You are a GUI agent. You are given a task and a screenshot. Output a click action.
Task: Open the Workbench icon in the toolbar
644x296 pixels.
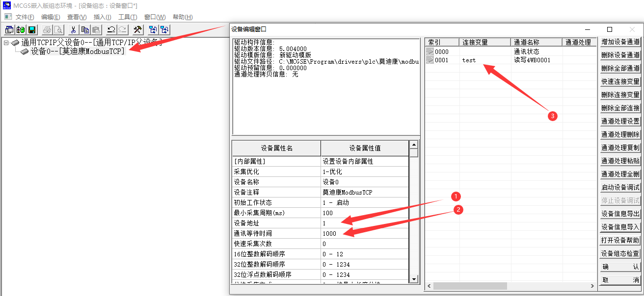[21, 29]
